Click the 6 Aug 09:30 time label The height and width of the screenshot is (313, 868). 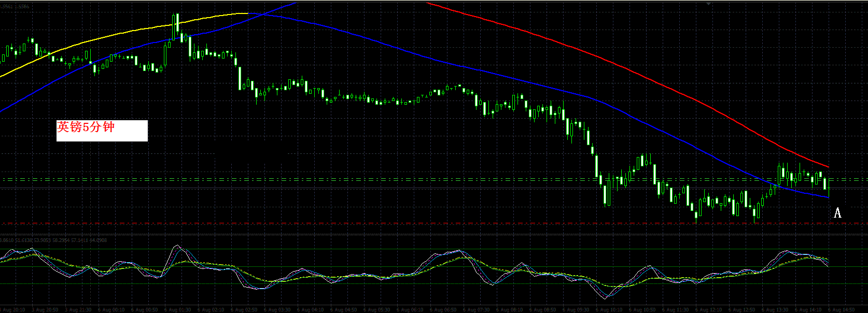point(576,310)
